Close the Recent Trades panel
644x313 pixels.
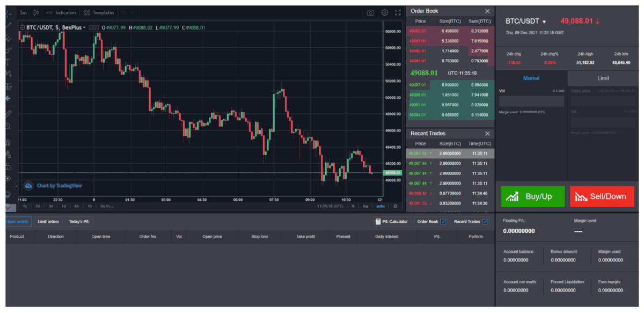click(487, 133)
